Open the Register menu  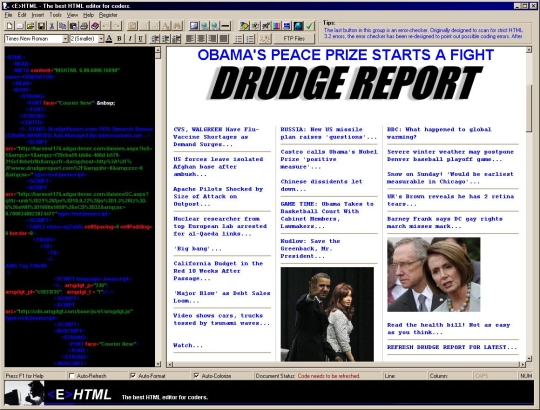(x=108, y=15)
